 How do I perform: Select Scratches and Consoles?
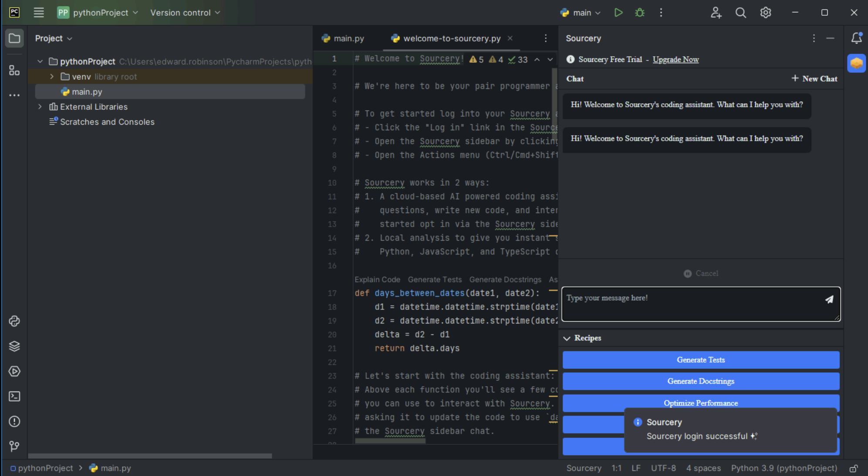(x=107, y=122)
